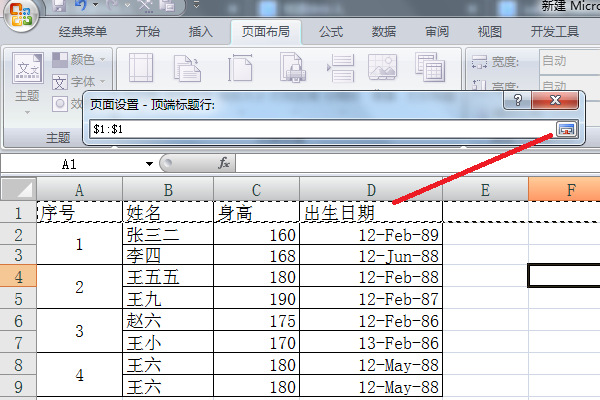Switch to the 插入 tab
The image size is (600, 400).
[x=201, y=32]
